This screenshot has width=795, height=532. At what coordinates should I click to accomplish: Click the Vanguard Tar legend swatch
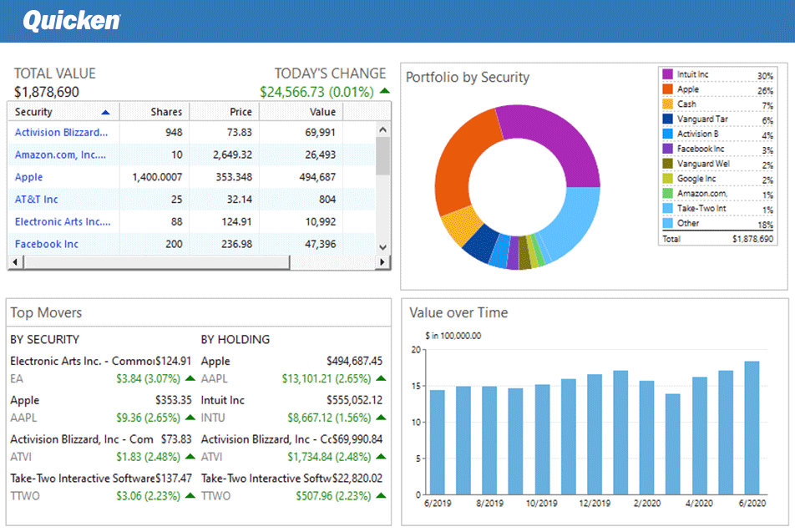(668, 119)
